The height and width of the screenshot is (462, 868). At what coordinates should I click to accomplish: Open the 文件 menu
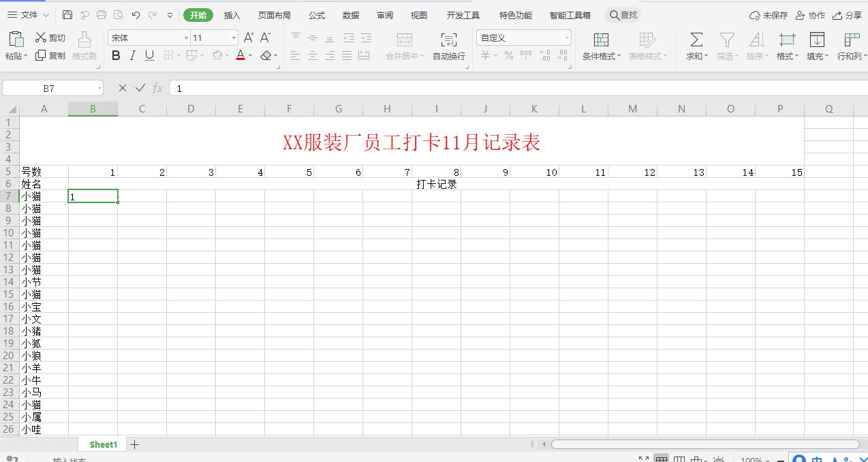[x=27, y=14]
